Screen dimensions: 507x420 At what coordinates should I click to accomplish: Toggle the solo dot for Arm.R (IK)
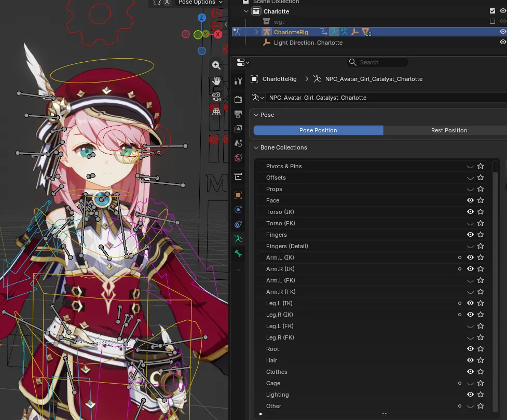point(459,269)
